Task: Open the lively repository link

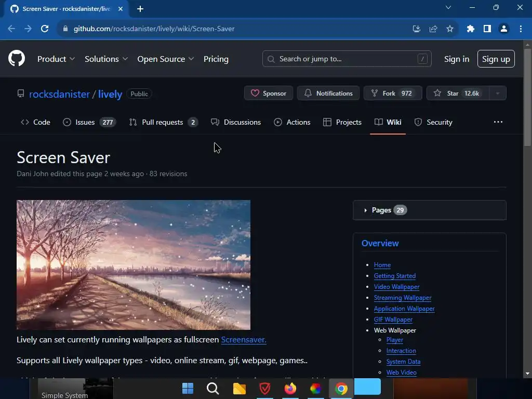Action: click(x=110, y=94)
